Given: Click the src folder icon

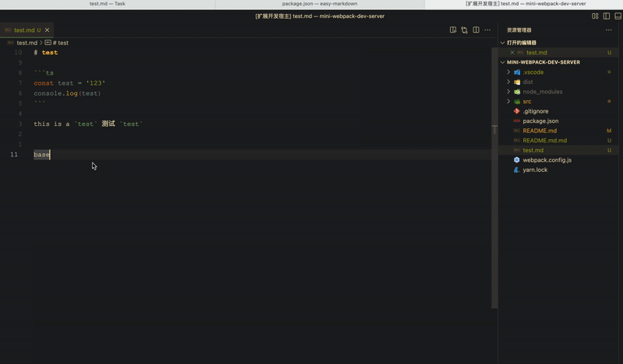Looking at the screenshot, I should pos(517,101).
